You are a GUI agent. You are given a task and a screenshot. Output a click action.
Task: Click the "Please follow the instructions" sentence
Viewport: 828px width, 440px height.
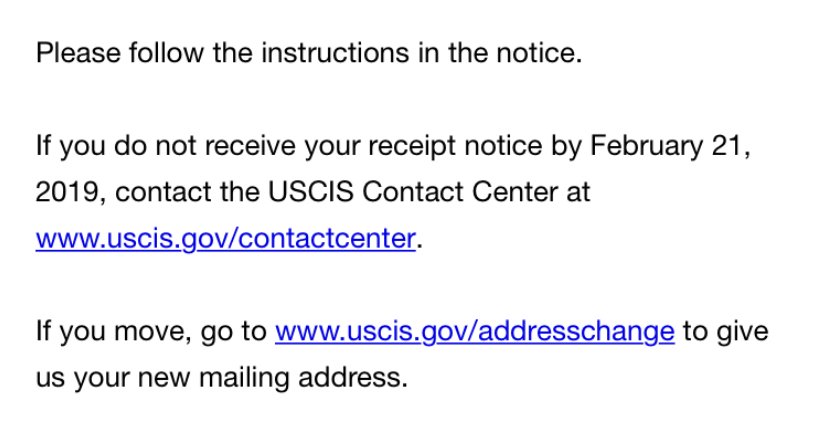(x=200, y=53)
